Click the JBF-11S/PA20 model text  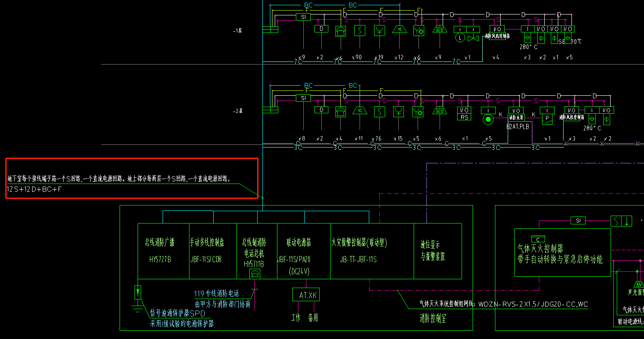coord(294,259)
